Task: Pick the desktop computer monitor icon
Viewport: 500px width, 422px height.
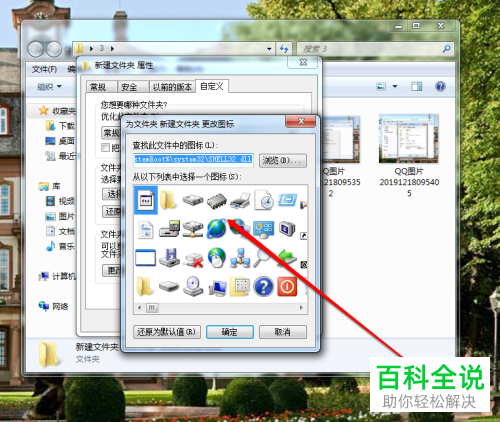Action: click(217, 288)
